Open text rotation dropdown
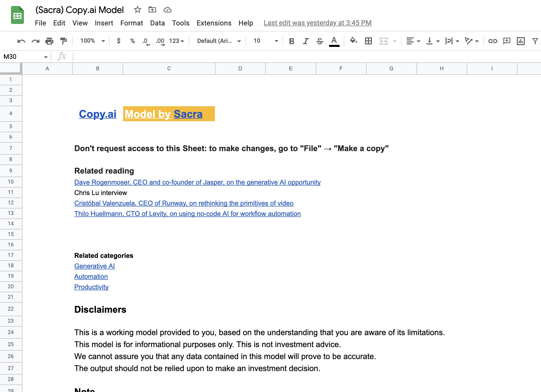 click(x=471, y=41)
